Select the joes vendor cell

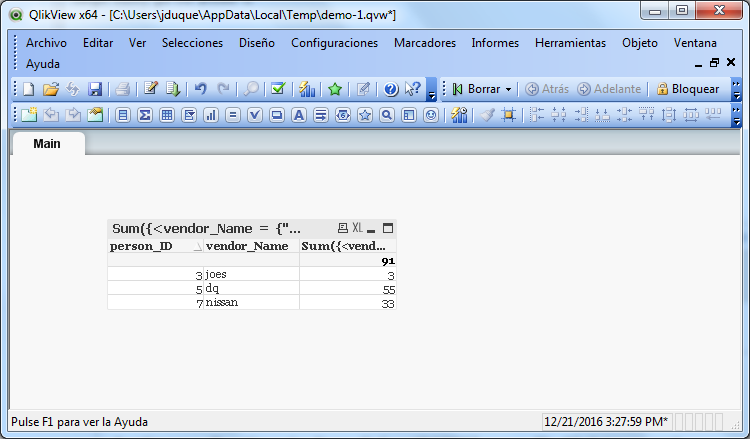251,274
